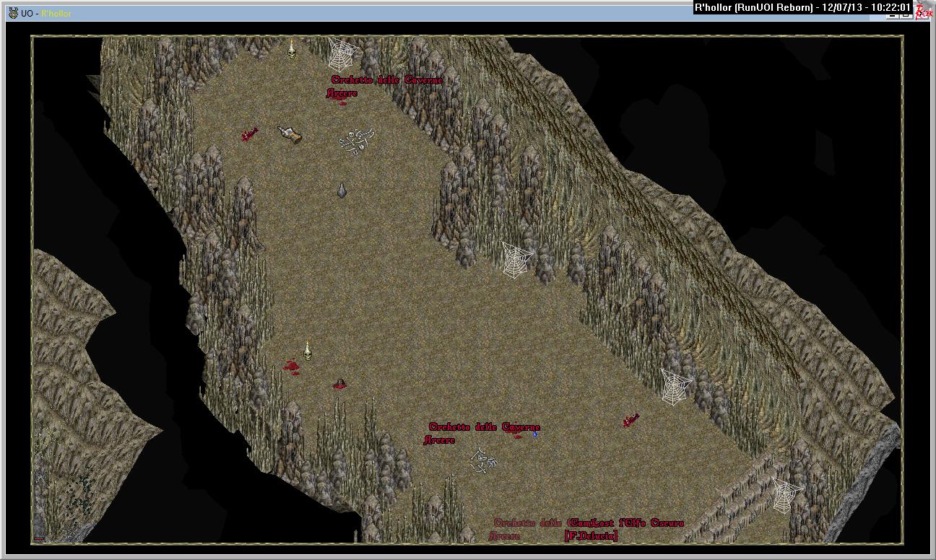936x560 pixels.
Task: Click the skull candle above the blood pool
Action: (x=307, y=351)
